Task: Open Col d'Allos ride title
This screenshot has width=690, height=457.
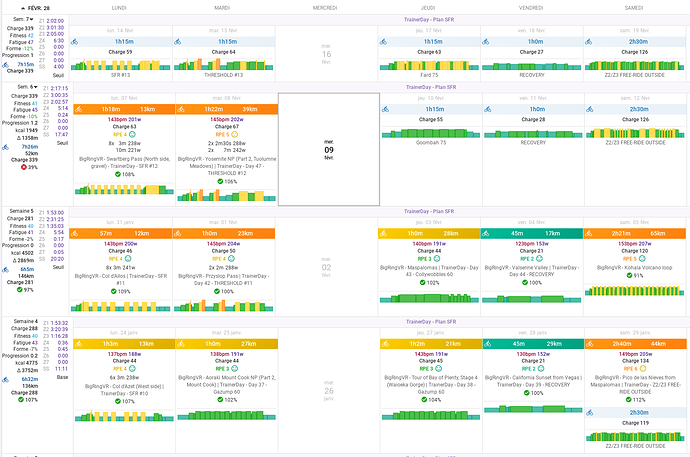Action: (x=121, y=280)
